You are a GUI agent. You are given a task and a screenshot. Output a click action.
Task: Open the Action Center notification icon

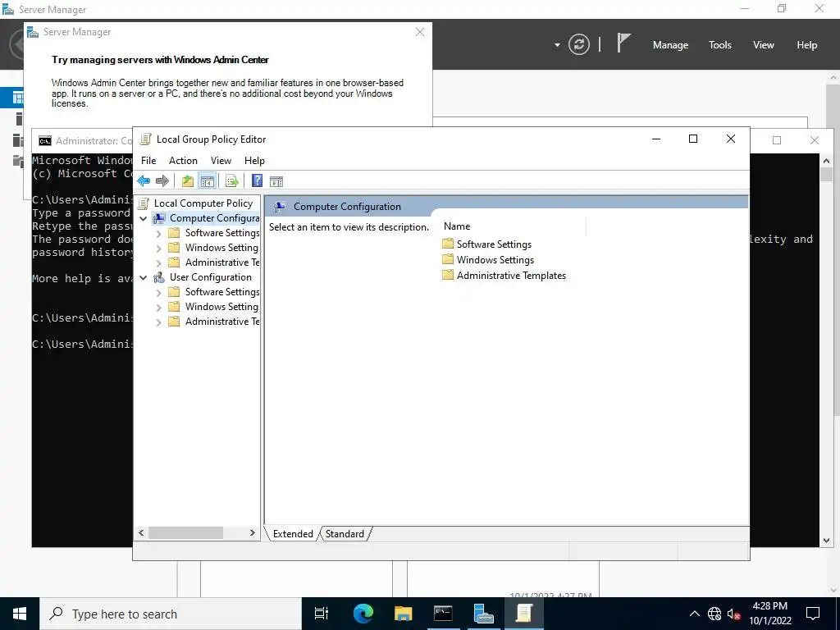point(813,614)
